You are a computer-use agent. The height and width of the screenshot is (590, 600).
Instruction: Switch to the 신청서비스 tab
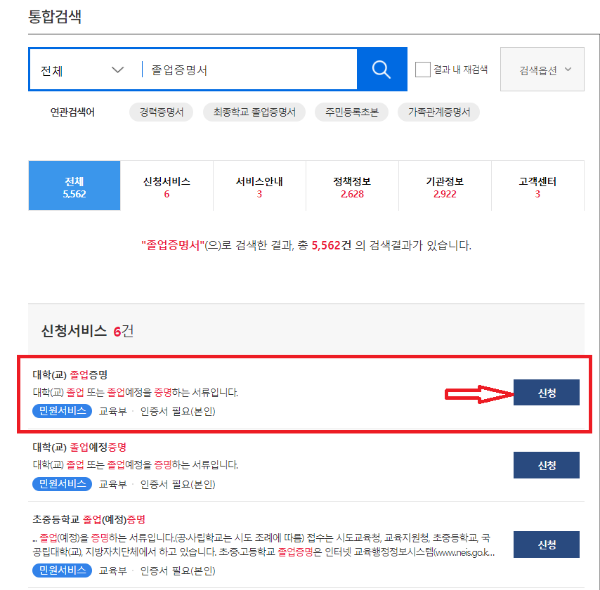(x=167, y=186)
